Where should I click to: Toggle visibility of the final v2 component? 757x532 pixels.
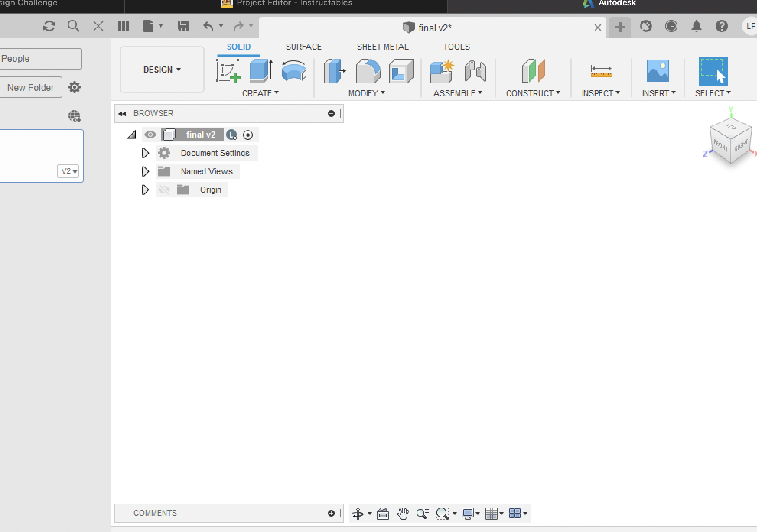tap(150, 135)
